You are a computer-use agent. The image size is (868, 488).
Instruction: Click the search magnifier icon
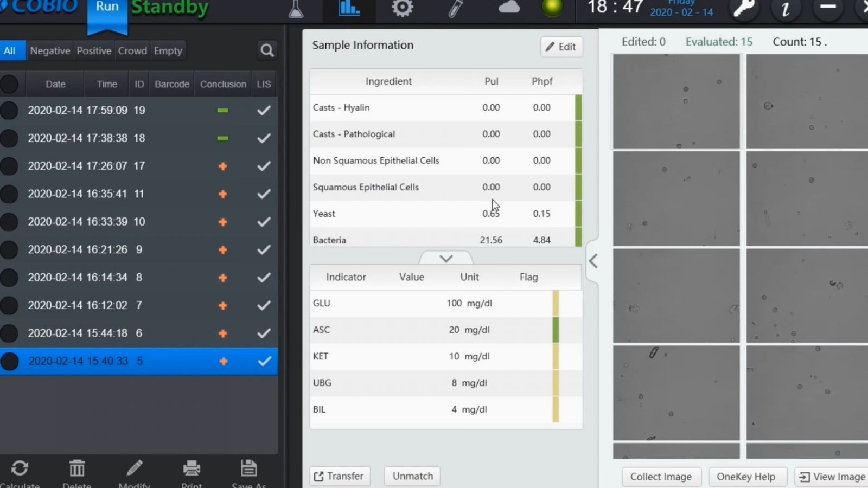tap(266, 50)
